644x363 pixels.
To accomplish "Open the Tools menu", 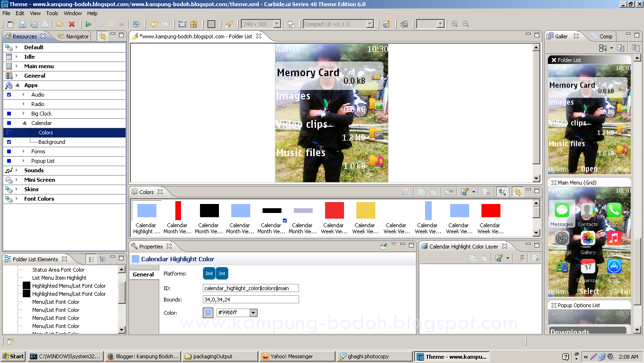I will (52, 13).
